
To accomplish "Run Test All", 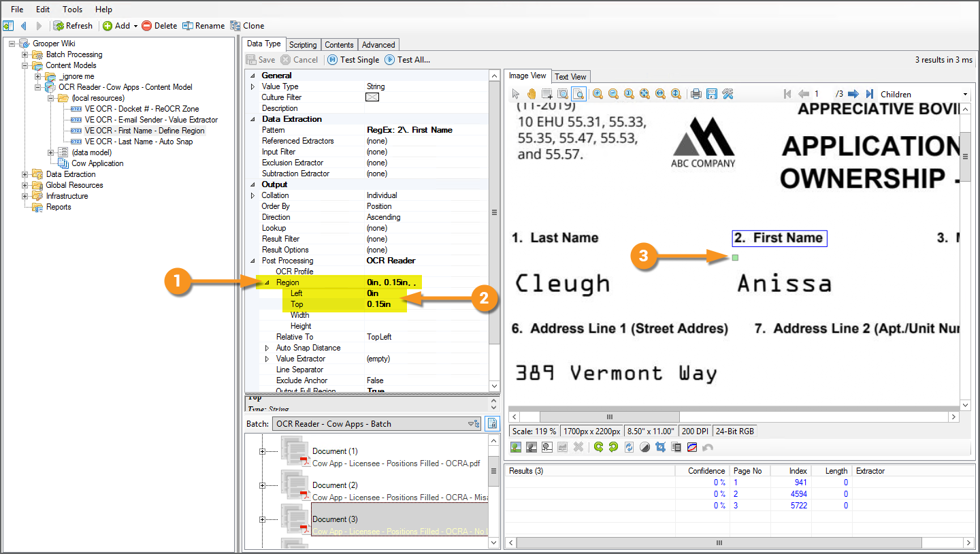I will click(x=407, y=60).
